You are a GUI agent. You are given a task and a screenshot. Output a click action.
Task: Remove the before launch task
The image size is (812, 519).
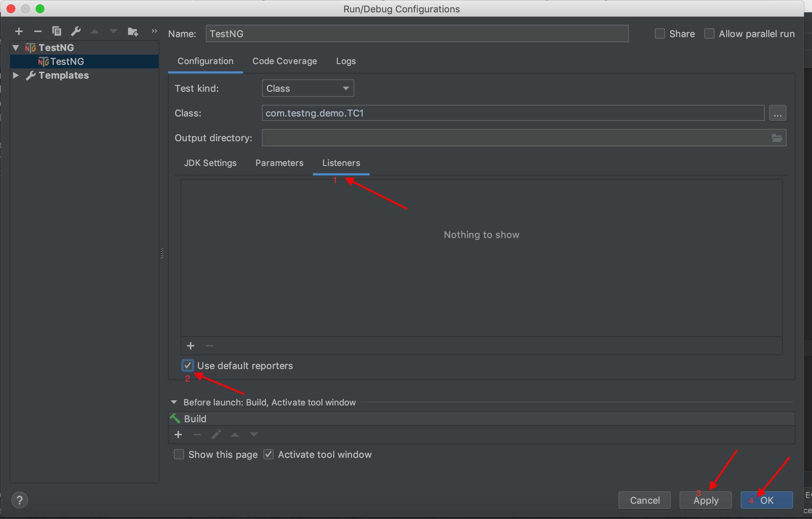(x=197, y=435)
